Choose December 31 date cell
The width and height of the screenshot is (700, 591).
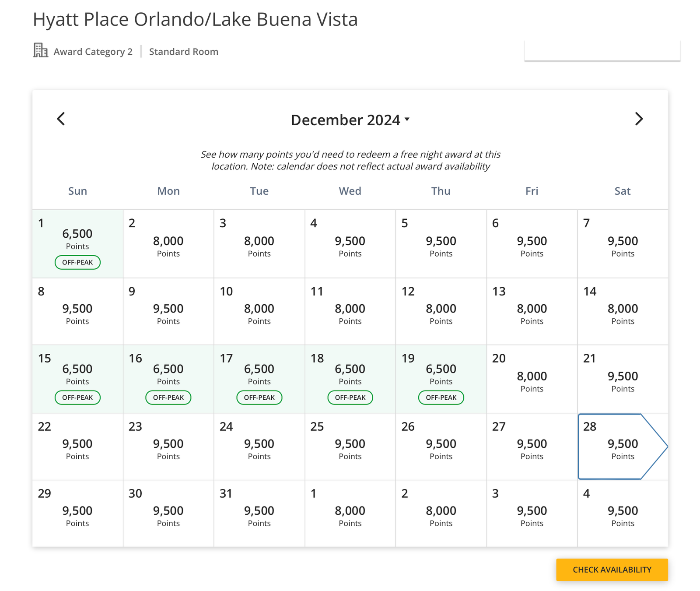259,513
